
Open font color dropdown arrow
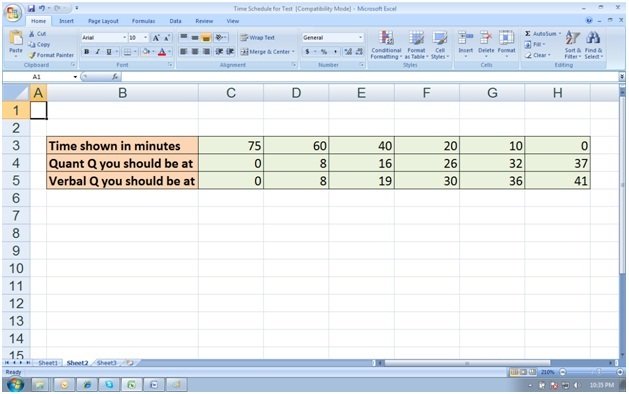tap(170, 52)
